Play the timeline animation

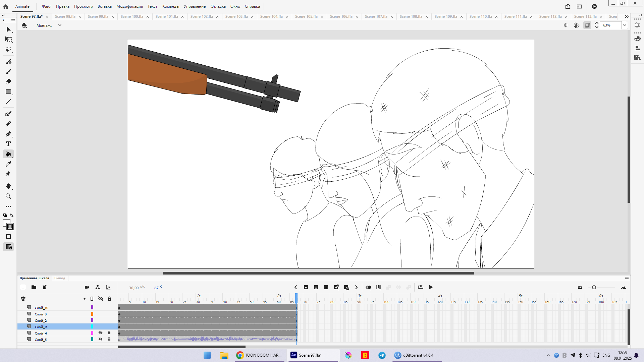pos(431,287)
